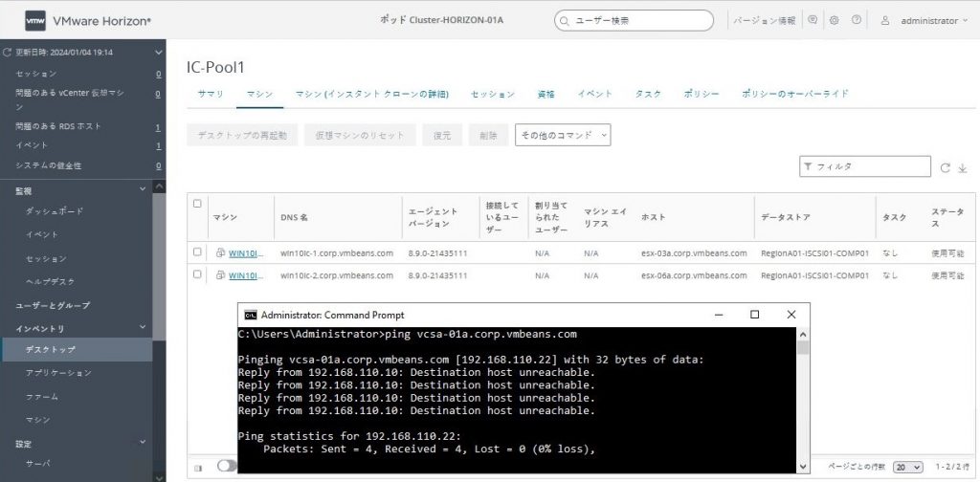The height and width of the screenshot is (482, 980).
Task: Click the download export icon
Action: pyautogui.click(x=963, y=167)
